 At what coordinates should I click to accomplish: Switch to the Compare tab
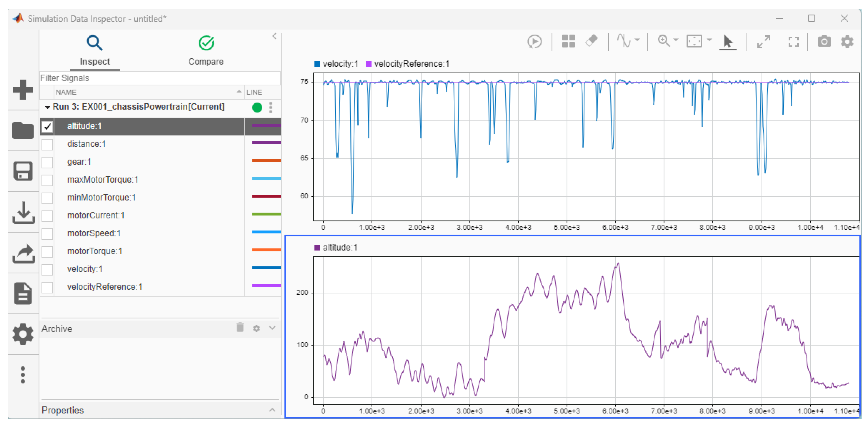[206, 51]
